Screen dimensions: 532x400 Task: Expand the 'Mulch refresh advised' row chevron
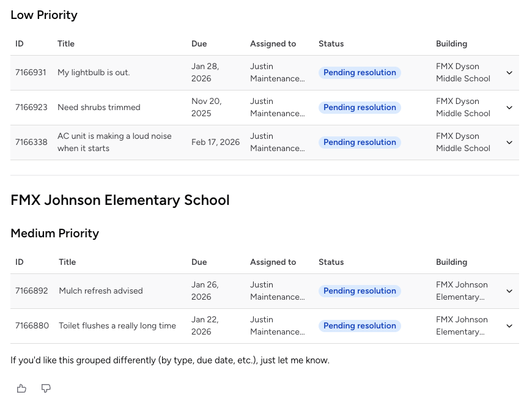pyautogui.click(x=509, y=291)
